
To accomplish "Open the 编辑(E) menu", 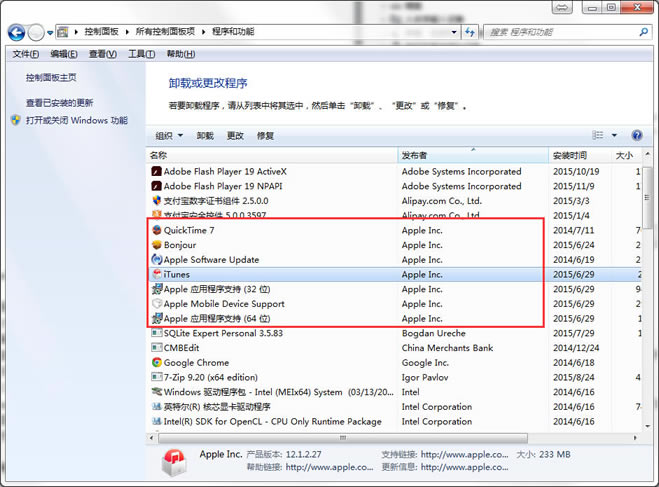I will click(64, 54).
